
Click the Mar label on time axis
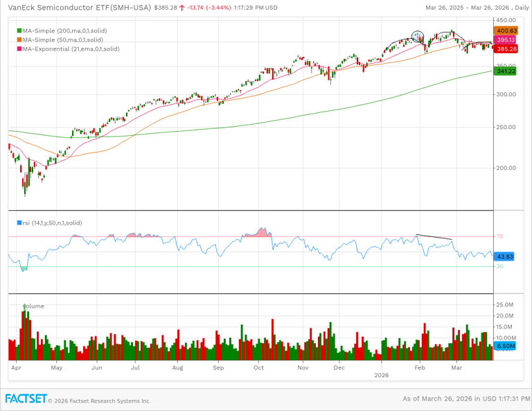tap(456, 367)
